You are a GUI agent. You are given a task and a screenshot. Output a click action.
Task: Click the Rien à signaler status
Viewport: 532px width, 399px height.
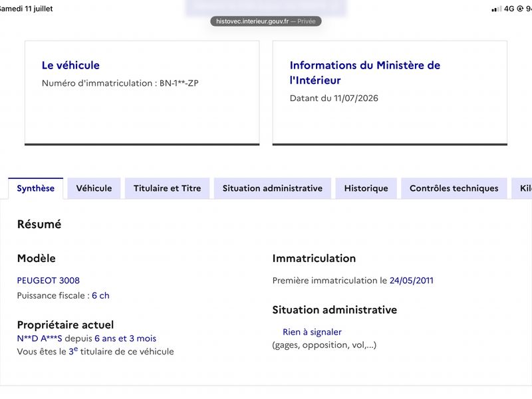[312, 332]
